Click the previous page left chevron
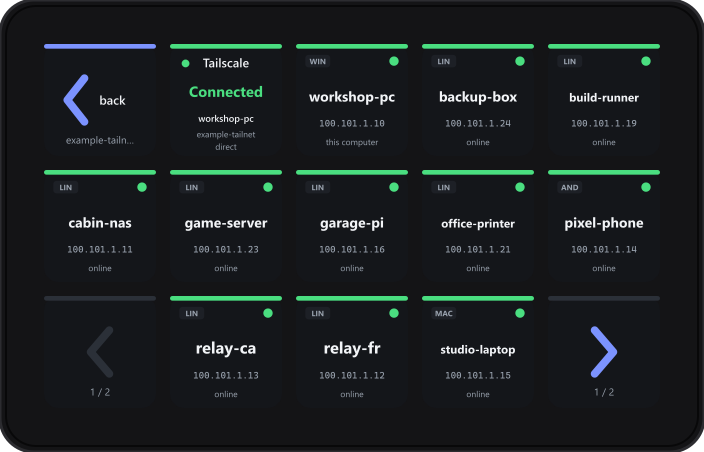Image resolution: width=704 pixels, height=452 pixels. click(100, 352)
